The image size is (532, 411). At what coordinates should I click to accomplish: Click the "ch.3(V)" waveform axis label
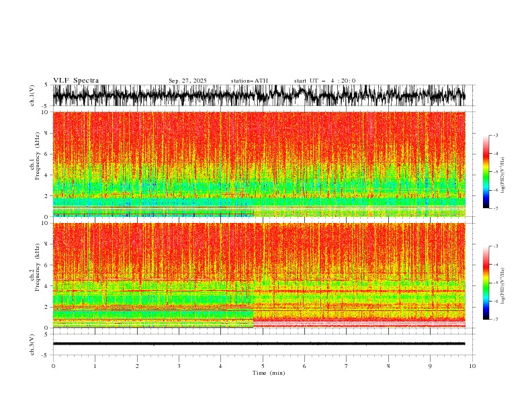(32, 345)
